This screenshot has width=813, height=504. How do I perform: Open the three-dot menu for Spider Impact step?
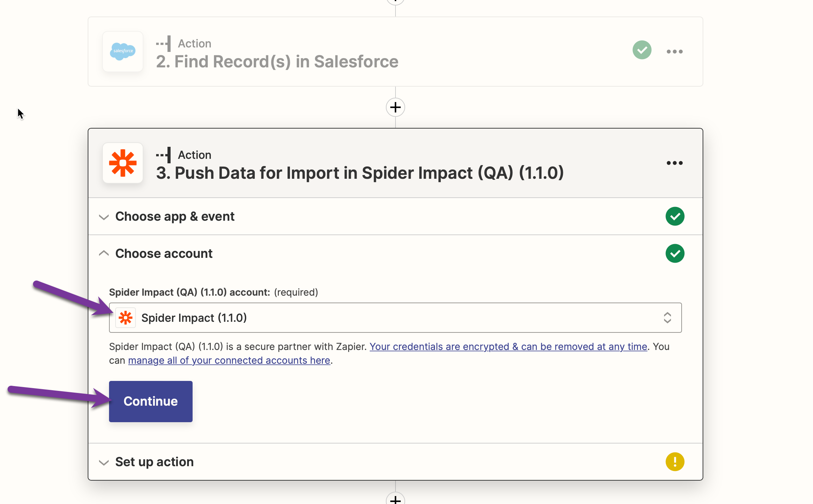[674, 163]
